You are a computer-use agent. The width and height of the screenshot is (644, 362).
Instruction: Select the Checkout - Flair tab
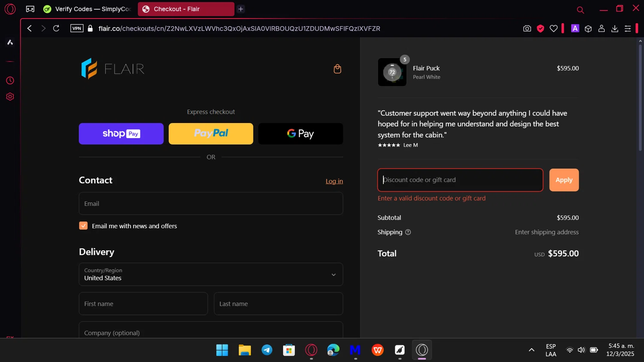point(186,9)
